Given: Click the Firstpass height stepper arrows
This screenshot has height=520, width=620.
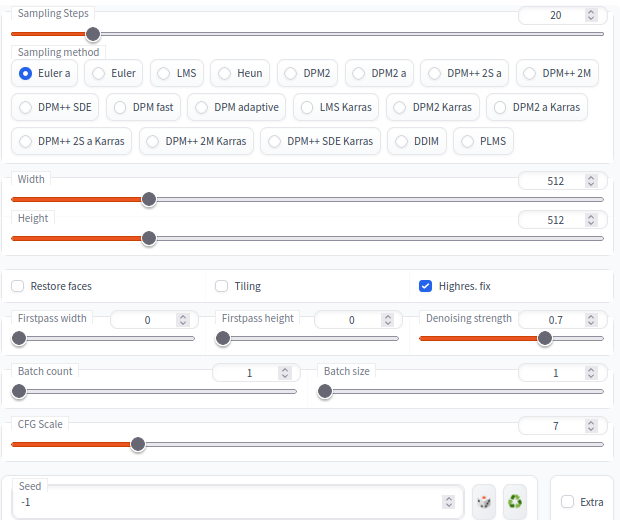Looking at the screenshot, I should tap(388, 320).
